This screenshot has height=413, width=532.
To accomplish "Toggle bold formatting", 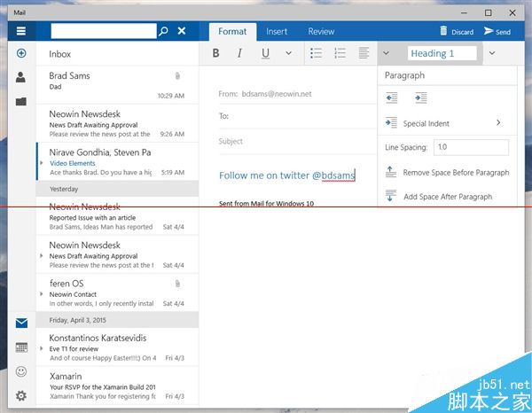I will click(x=215, y=53).
